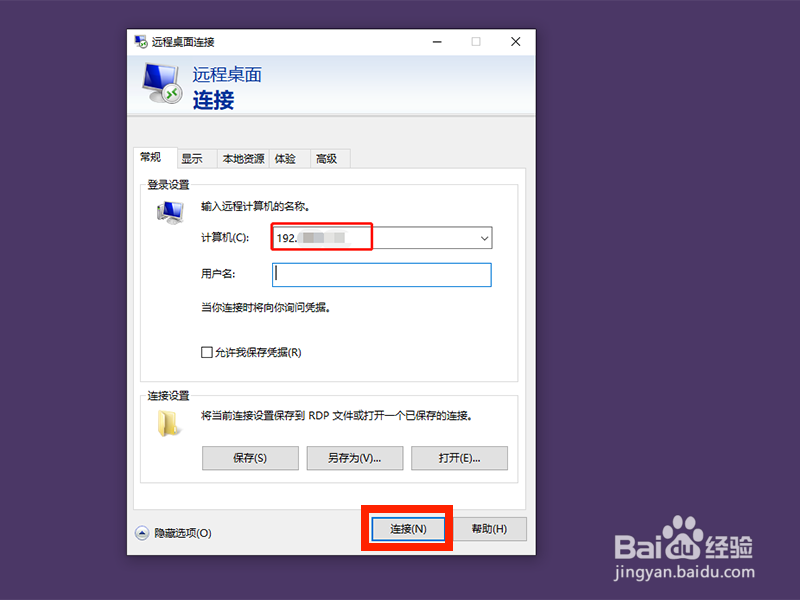Click the 帮助(H) button
800x600 pixels.
(489, 529)
